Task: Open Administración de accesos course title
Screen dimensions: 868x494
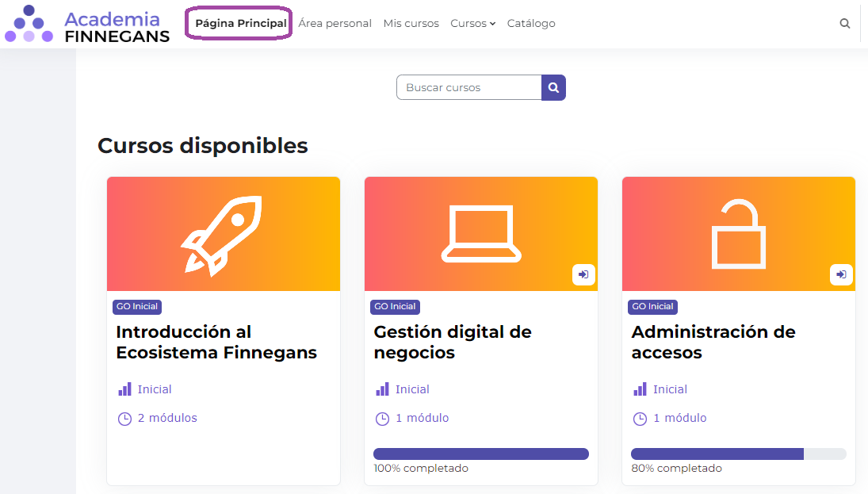Action: point(713,343)
